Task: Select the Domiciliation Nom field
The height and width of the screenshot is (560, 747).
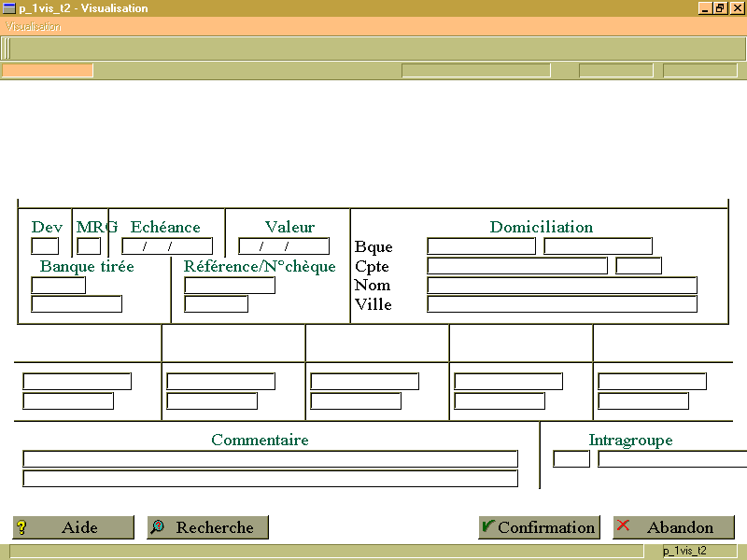Action: [562, 286]
